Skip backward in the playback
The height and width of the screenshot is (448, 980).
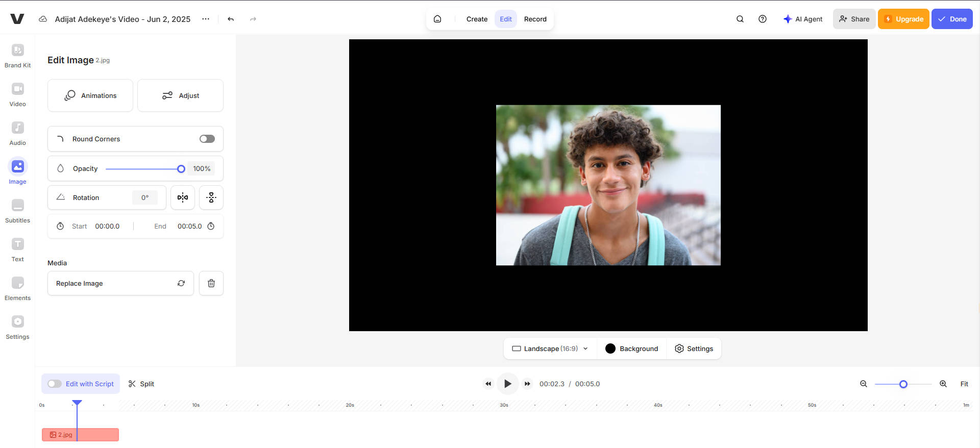488,384
